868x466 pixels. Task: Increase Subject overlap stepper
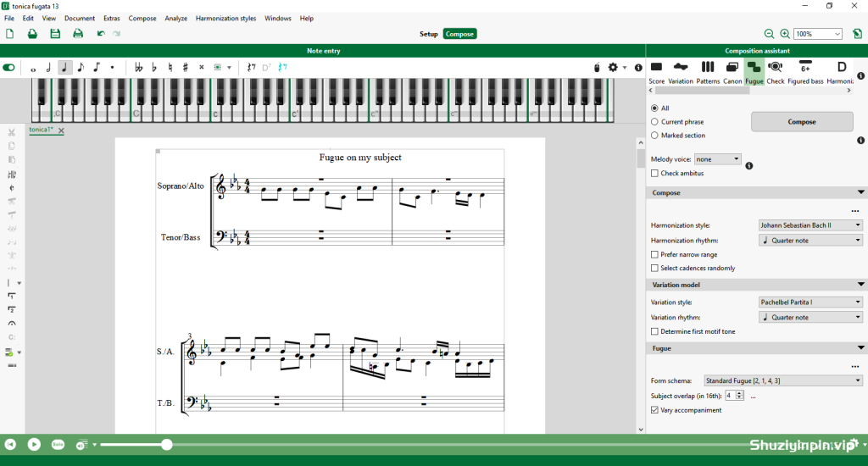tap(739, 393)
